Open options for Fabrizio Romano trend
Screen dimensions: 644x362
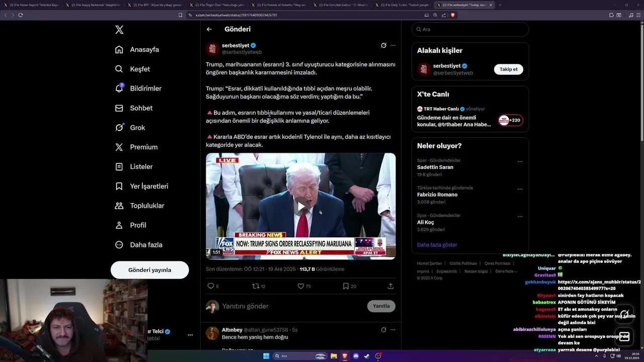(520, 190)
